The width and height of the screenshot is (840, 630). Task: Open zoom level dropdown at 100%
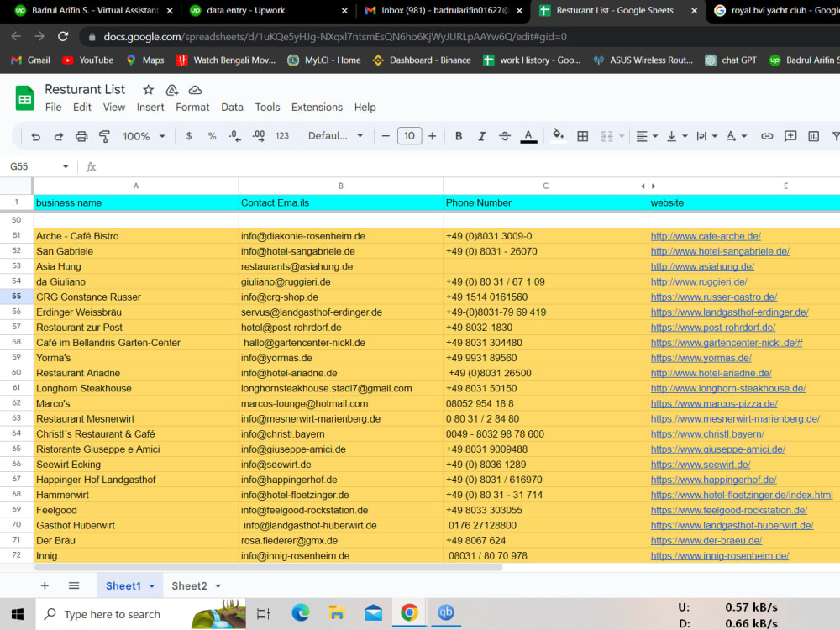(144, 136)
